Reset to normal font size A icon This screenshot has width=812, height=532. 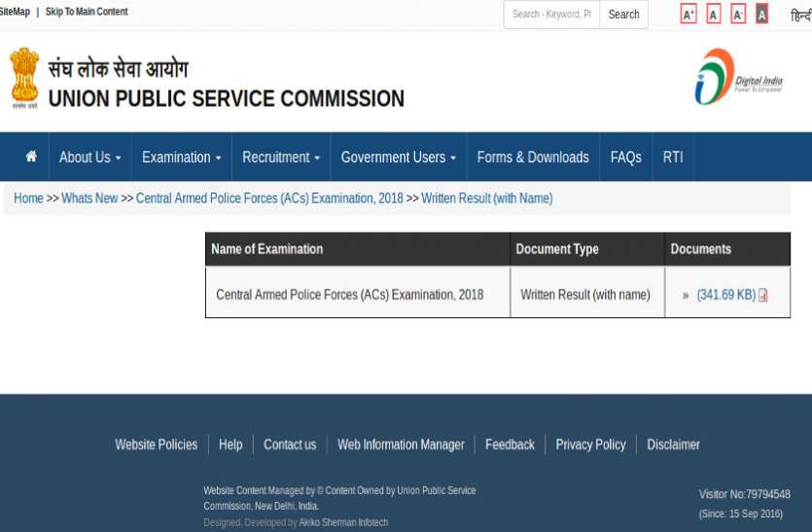click(713, 14)
